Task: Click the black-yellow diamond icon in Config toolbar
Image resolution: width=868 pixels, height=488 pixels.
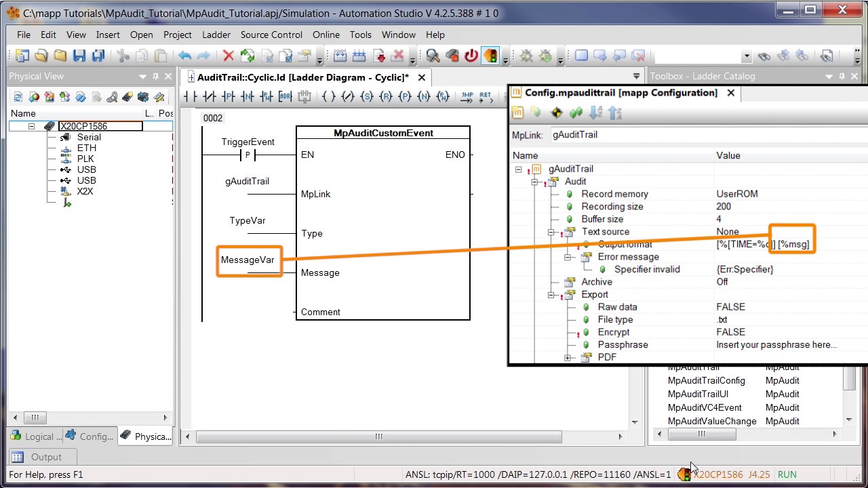Action: point(557,113)
